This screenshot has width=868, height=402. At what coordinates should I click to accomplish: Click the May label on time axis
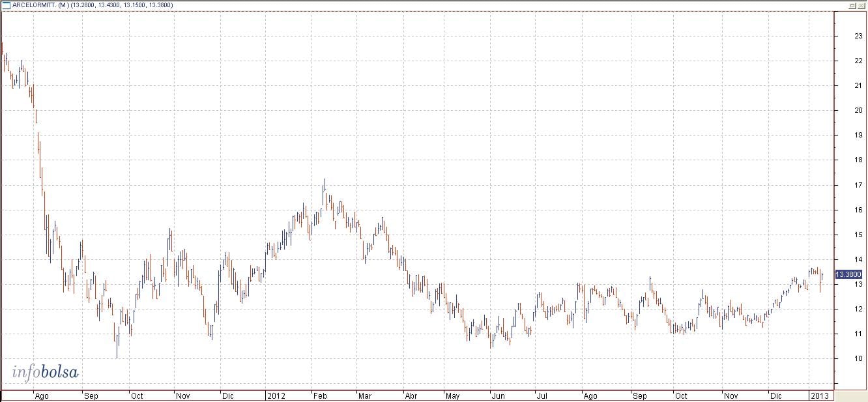tap(453, 395)
